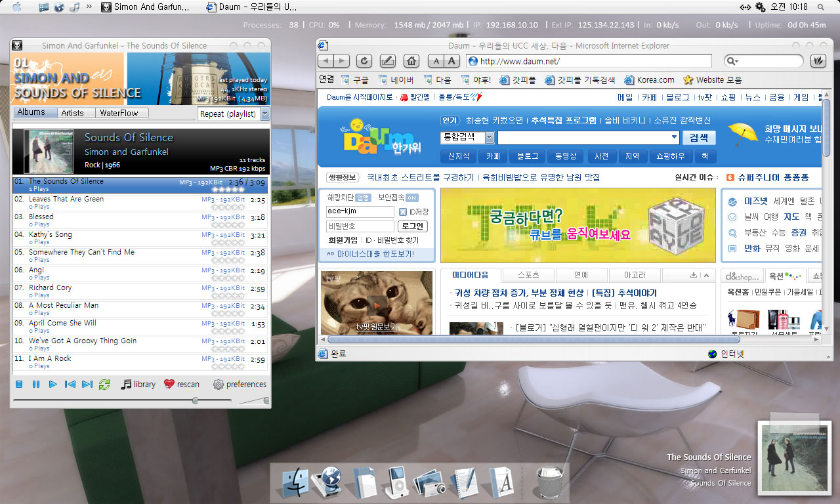
Task: Click the browser back arrow
Action: tap(326, 61)
